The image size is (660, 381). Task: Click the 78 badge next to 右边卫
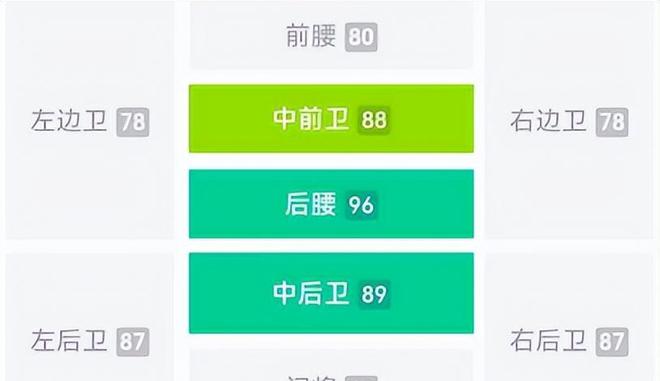(612, 122)
